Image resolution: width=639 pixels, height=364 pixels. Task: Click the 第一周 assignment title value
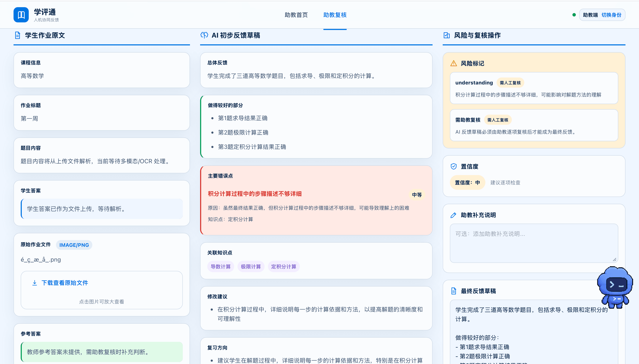click(29, 118)
